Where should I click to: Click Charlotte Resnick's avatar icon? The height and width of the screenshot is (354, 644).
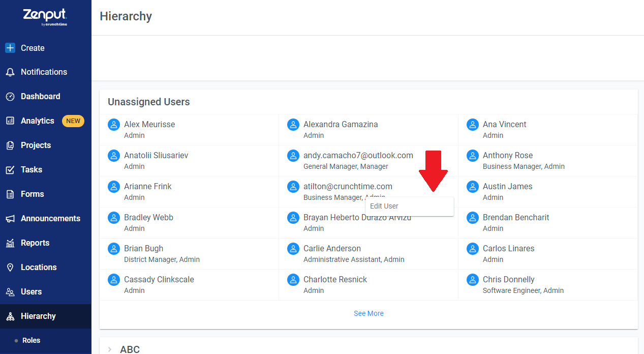pos(293,280)
